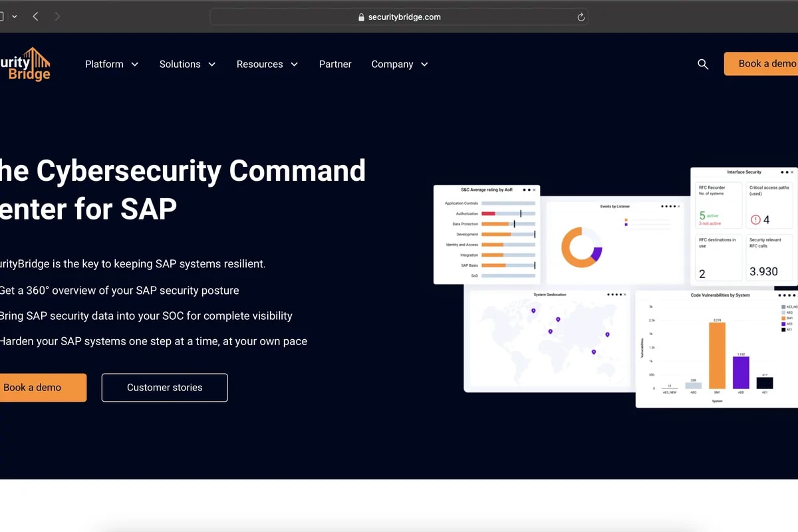The height and width of the screenshot is (532, 798).
Task: Click the Data Protection rating bar
Action: [x=508, y=224]
